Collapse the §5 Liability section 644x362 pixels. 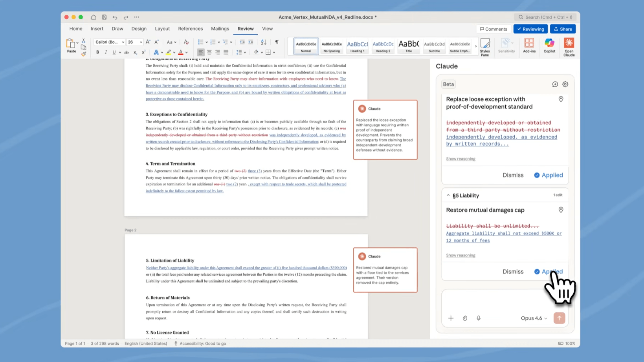448,195
